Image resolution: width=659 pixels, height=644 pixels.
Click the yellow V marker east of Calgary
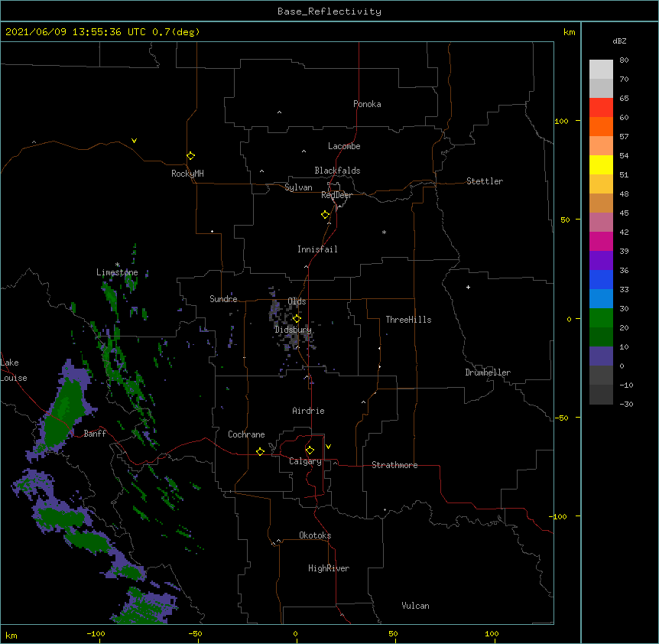point(328,447)
